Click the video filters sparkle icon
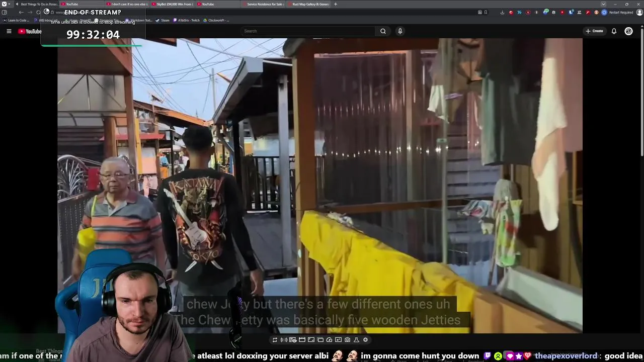Image resolution: width=644 pixels, height=362 pixels. pos(338,340)
